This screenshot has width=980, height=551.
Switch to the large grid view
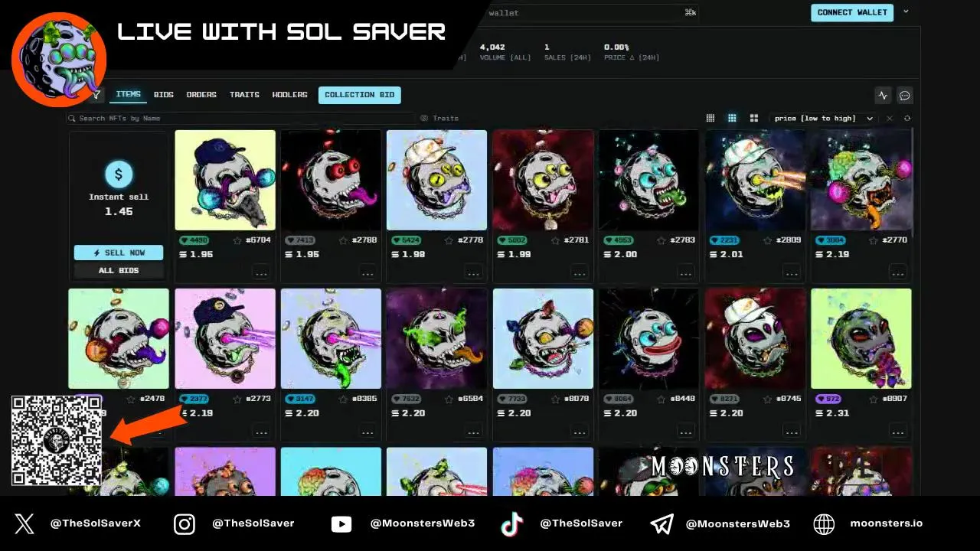(754, 119)
